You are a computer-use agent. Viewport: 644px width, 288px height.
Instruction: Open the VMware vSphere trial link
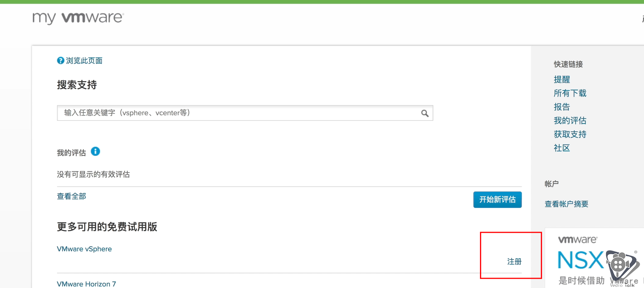click(84, 249)
